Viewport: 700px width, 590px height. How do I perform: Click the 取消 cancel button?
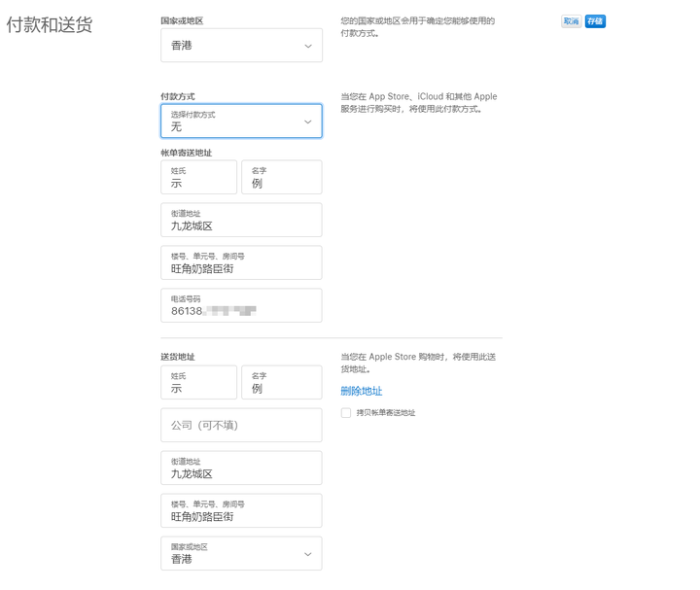571,21
